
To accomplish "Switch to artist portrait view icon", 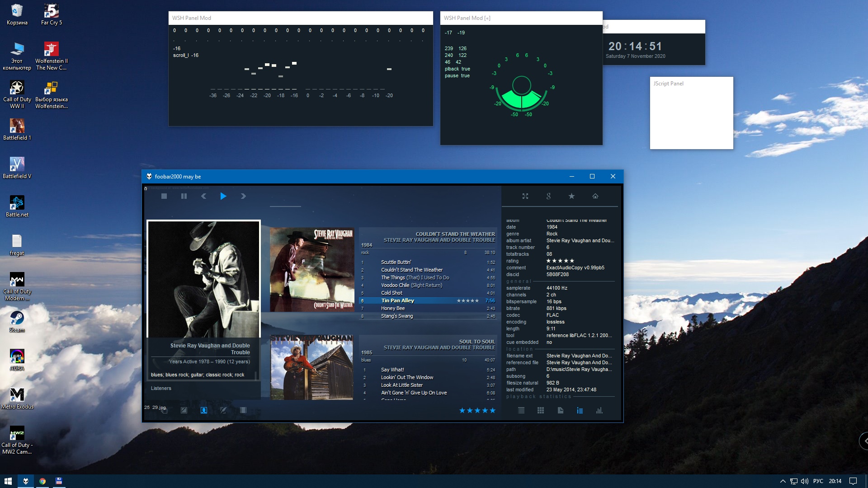I will tap(204, 410).
